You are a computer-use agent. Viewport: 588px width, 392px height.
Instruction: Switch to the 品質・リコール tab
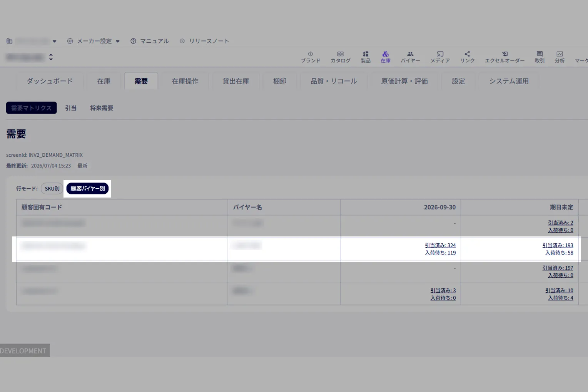coord(334,81)
